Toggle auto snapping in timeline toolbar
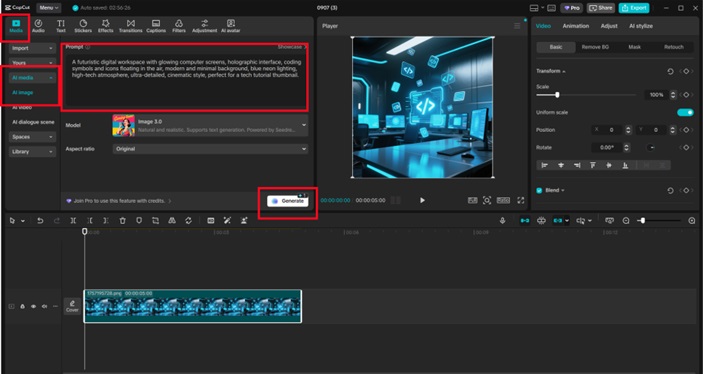The image size is (703, 374). pyautogui.click(x=542, y=221)
